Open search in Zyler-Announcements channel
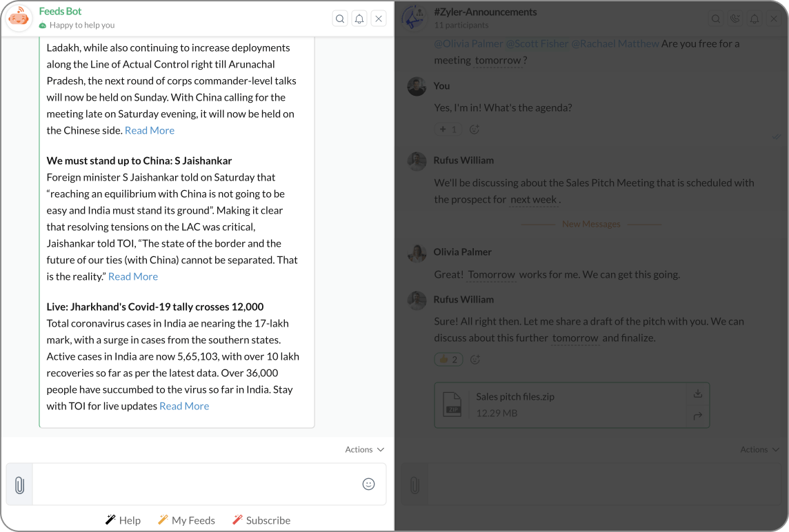The width and height of the screenshot is (789, 532). click(x=715, y=19)
